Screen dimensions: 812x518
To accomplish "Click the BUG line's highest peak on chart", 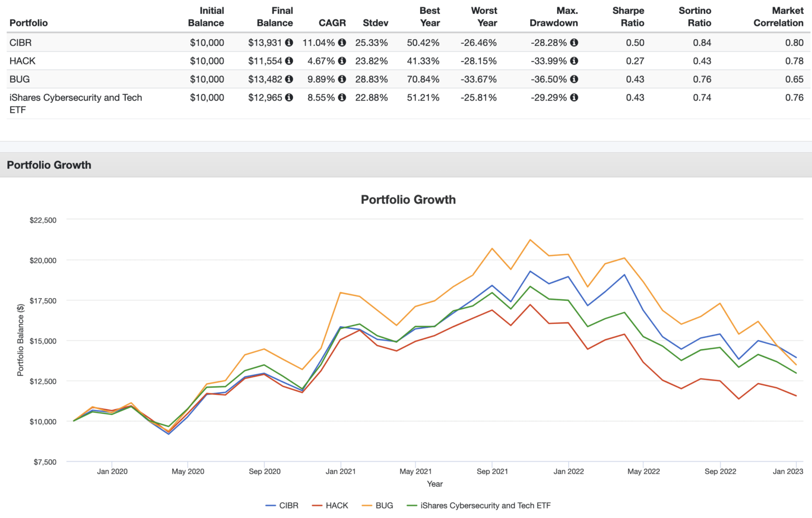I will pos(530,240).
